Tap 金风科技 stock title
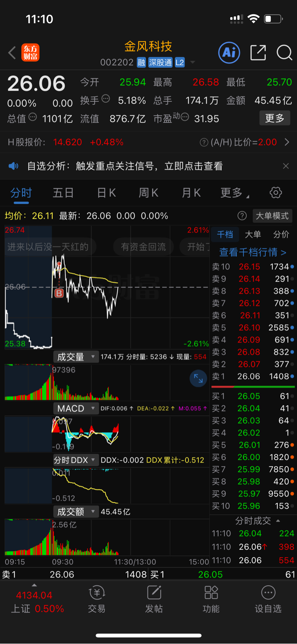Viewport: 297px width, 644px height. click(x=148, y=46)
